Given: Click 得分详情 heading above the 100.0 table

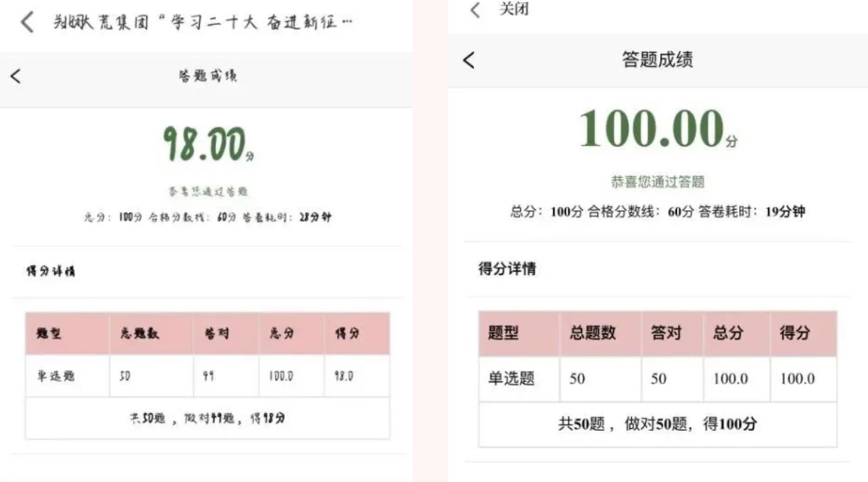Looking at the screenshot, I should [507, 270].
